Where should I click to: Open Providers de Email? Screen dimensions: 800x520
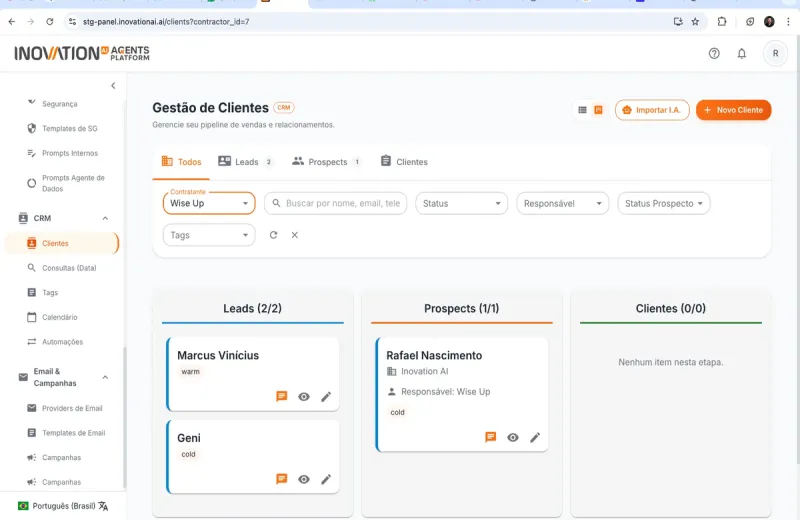[x=72, y=408]
